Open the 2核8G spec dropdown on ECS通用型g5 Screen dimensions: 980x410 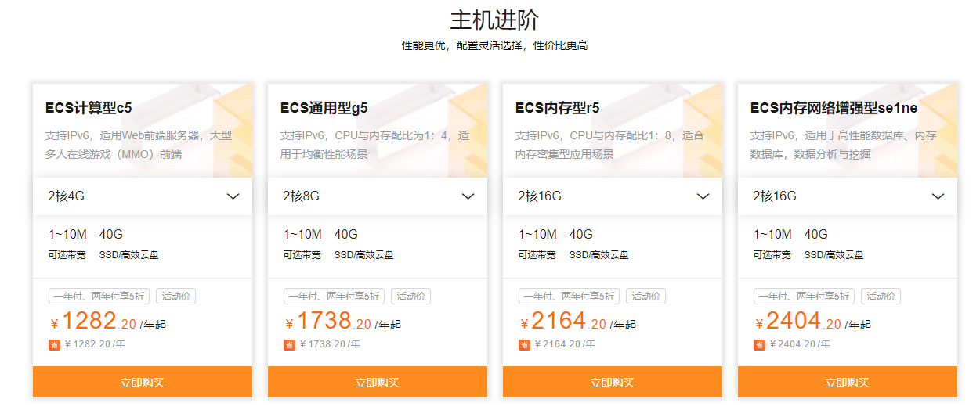tap(378, 196)
